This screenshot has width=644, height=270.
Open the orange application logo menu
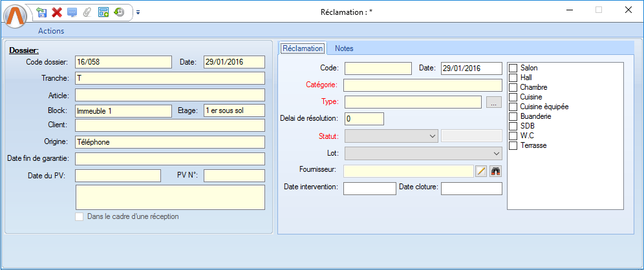click(15, 16)
